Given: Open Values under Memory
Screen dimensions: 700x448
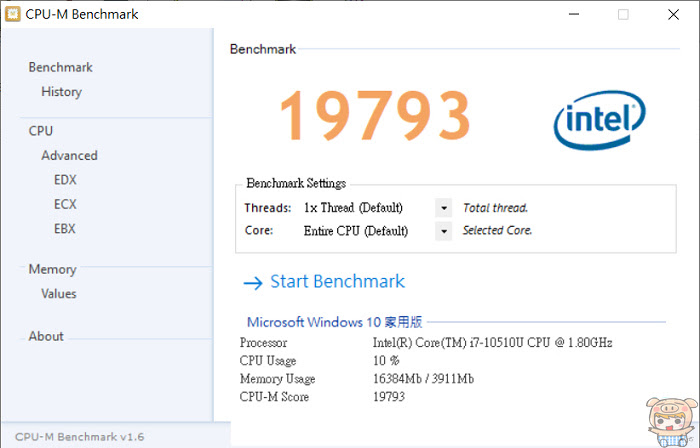Looking at the screenshot, I should (x=59, y=294).
